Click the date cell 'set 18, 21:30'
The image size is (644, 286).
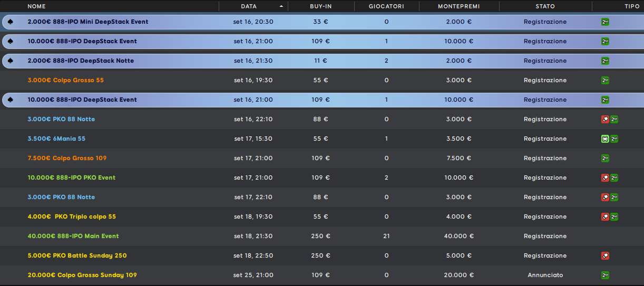[x=253, y=236]
